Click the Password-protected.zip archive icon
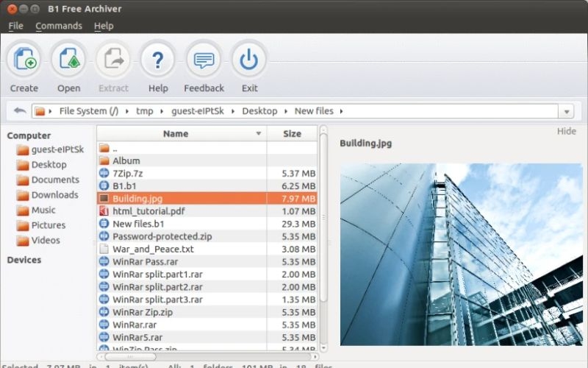Image resolution: width=588 pixels, height=368 pixels. (104, 236)
